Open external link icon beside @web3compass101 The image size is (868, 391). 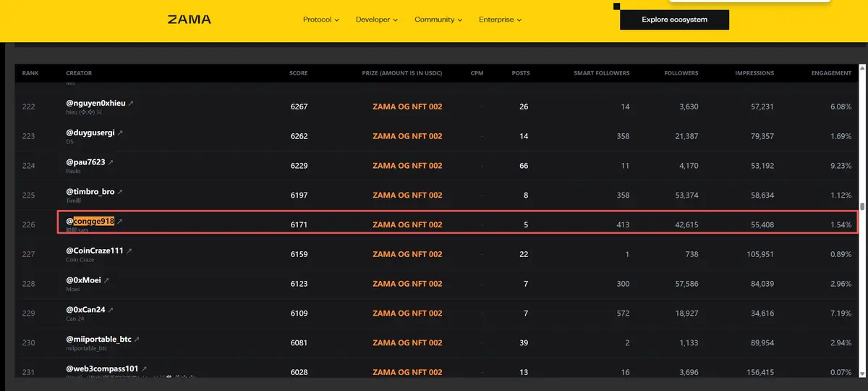pos(144,369)
